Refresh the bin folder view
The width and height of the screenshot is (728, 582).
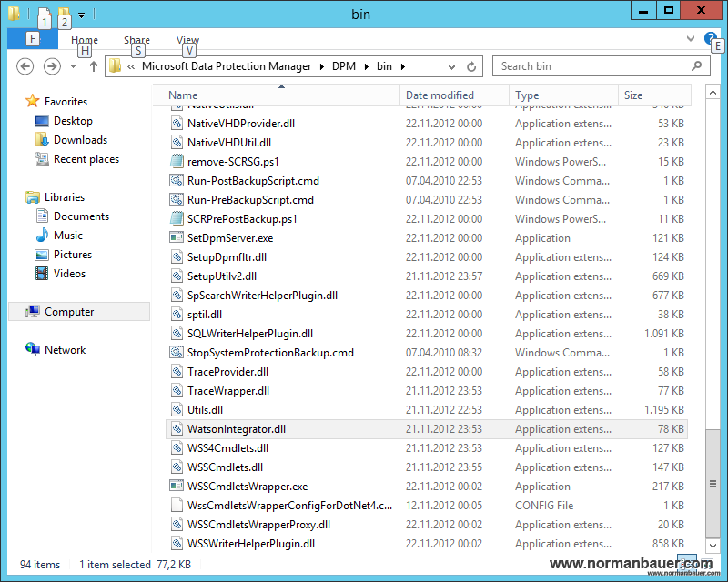click(471, 66)
